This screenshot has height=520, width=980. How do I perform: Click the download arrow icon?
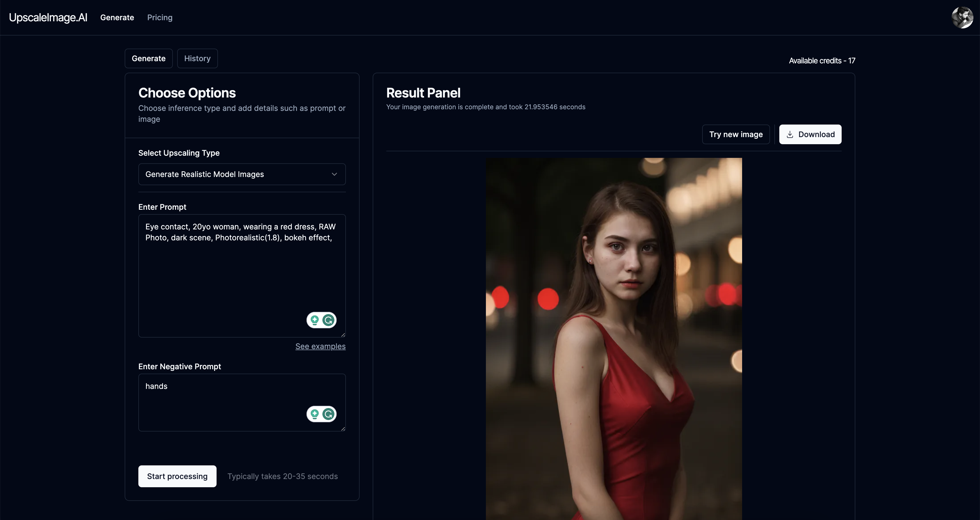coord(790,134)
